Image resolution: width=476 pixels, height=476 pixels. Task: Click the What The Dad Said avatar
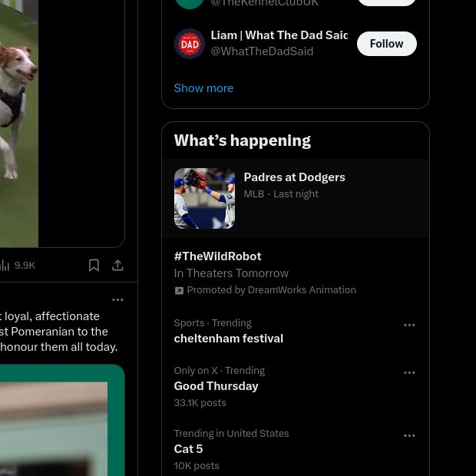(x=190, y=44)
